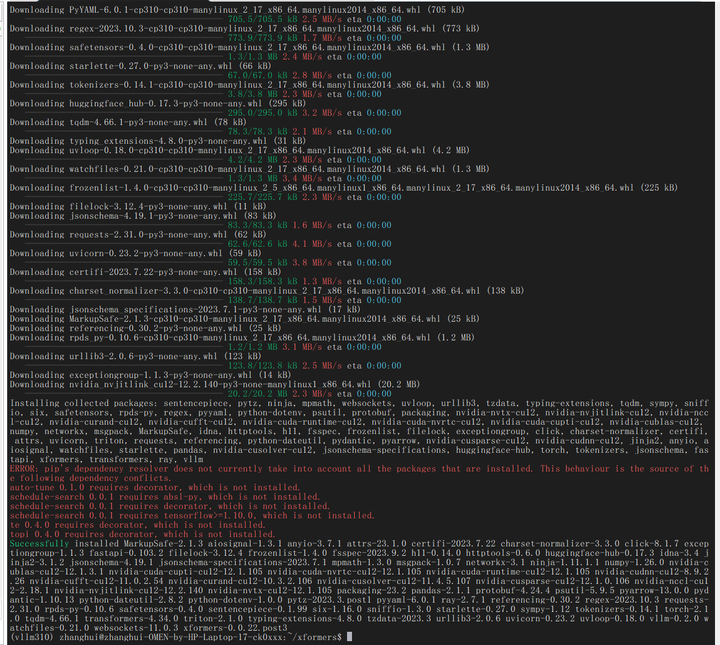
Task: Click the line 'Downloading uvicorn-0.23.2'
Action: [135, 253]
